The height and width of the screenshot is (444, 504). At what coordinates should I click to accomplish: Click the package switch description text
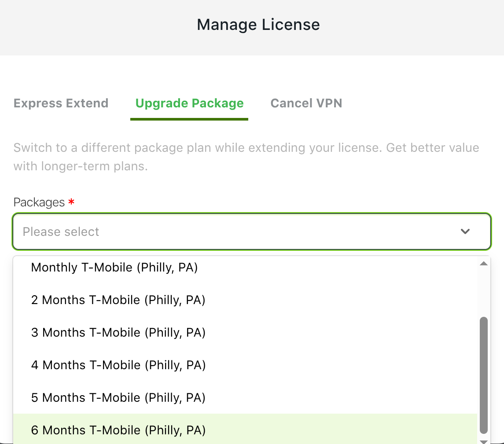246,157
